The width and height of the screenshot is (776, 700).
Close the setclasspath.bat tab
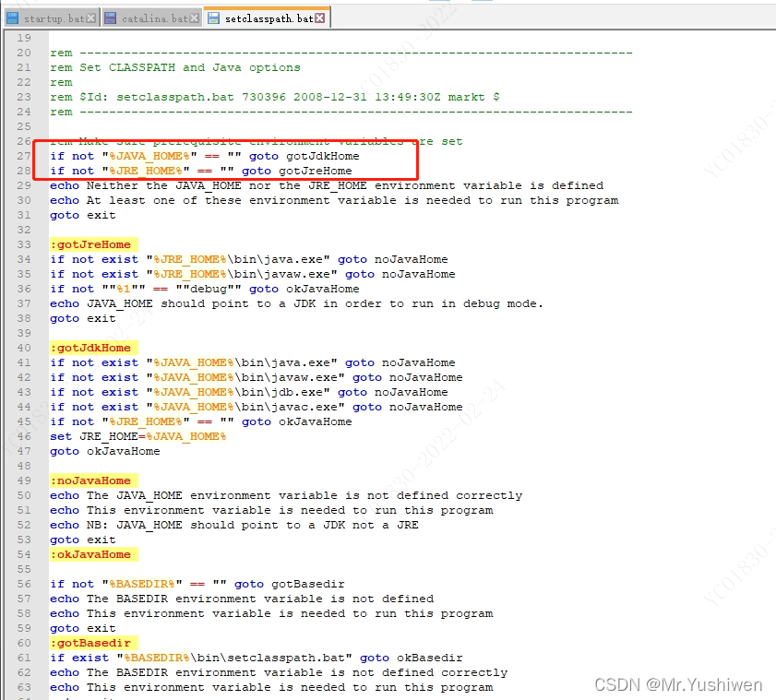point(320,18)
